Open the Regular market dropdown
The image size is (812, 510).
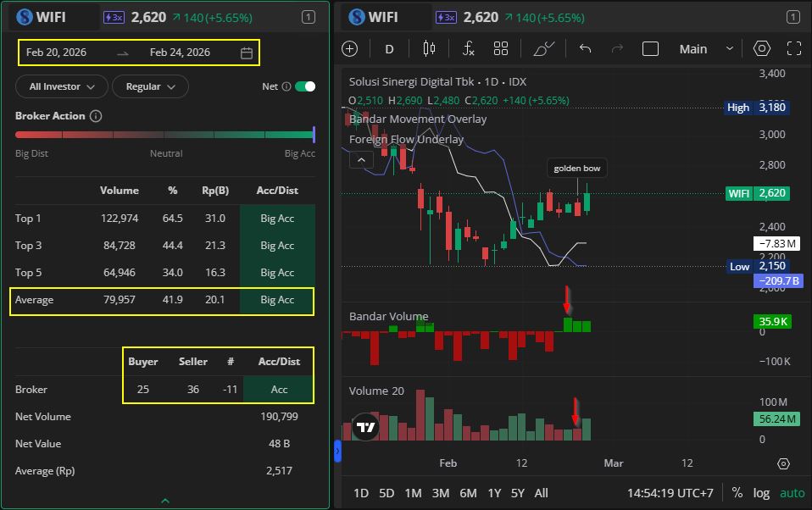point(150,86)
